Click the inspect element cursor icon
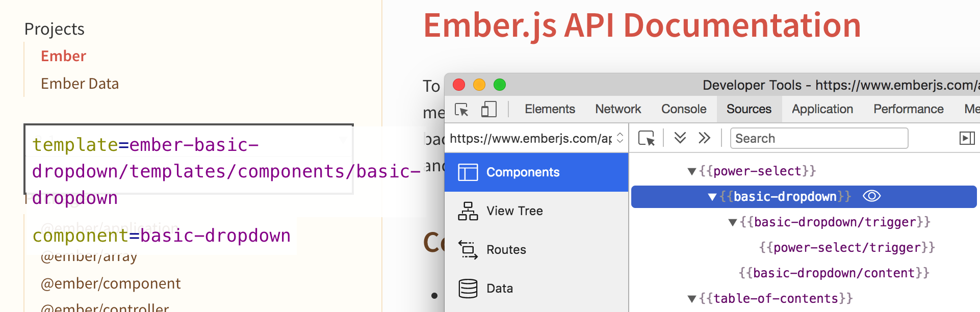This screenshot has width=980, height=312. tap(461, 110)
